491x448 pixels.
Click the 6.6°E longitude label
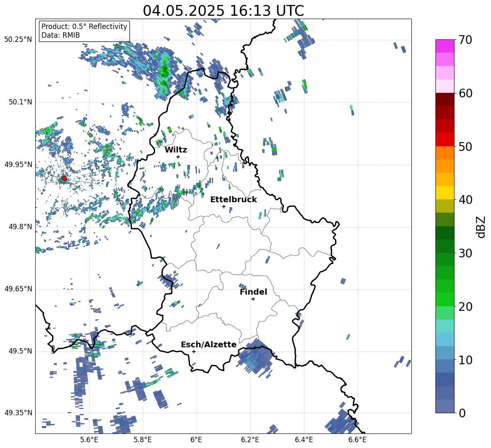(x=357, y=440)
